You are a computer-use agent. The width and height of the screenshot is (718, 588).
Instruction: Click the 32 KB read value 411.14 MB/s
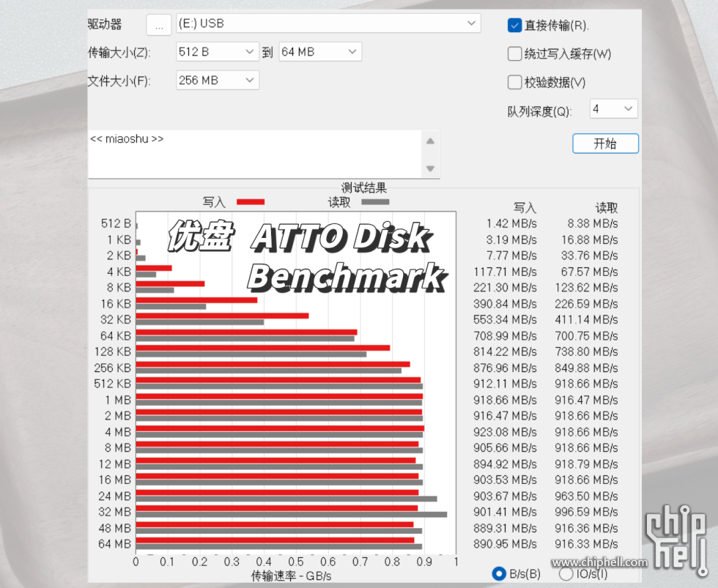click(x=586, y=319)
